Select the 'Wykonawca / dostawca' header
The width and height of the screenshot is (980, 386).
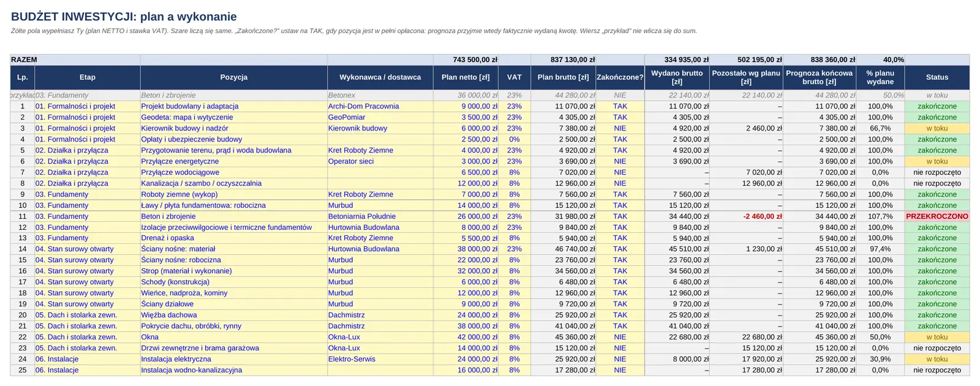[x=380, y=77]
